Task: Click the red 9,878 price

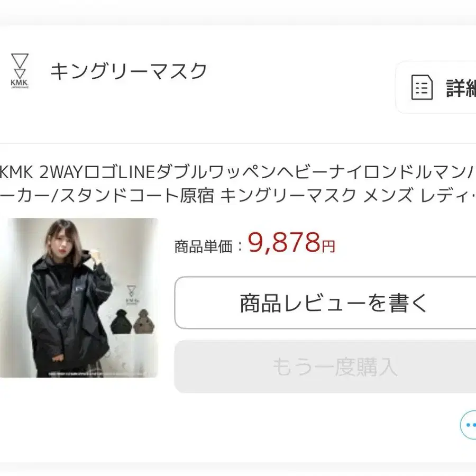Action: 284,243
